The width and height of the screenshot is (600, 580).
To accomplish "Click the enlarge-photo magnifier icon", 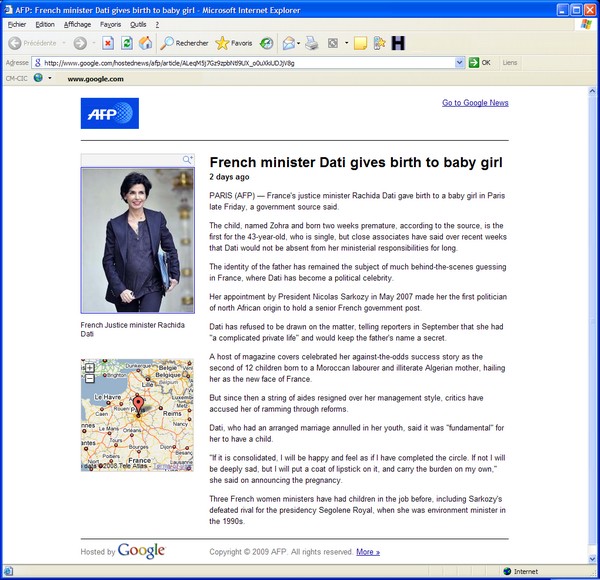I will coord(188,160).
